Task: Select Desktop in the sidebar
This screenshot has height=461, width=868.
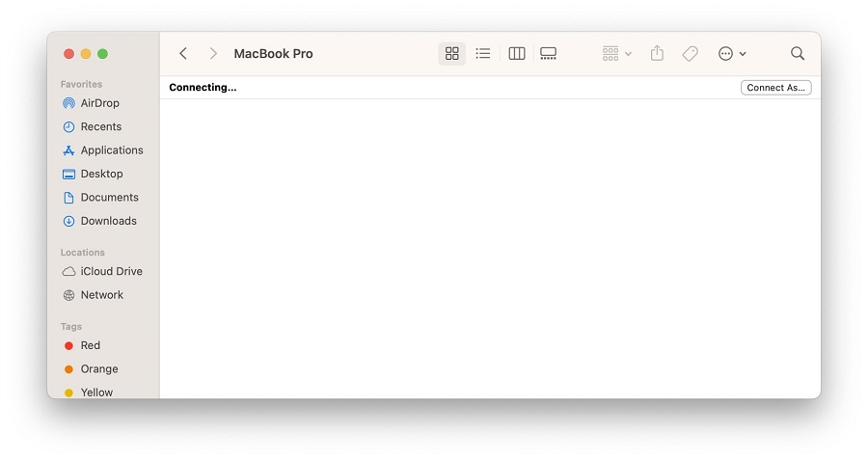Action: click(x=103, y=174)
